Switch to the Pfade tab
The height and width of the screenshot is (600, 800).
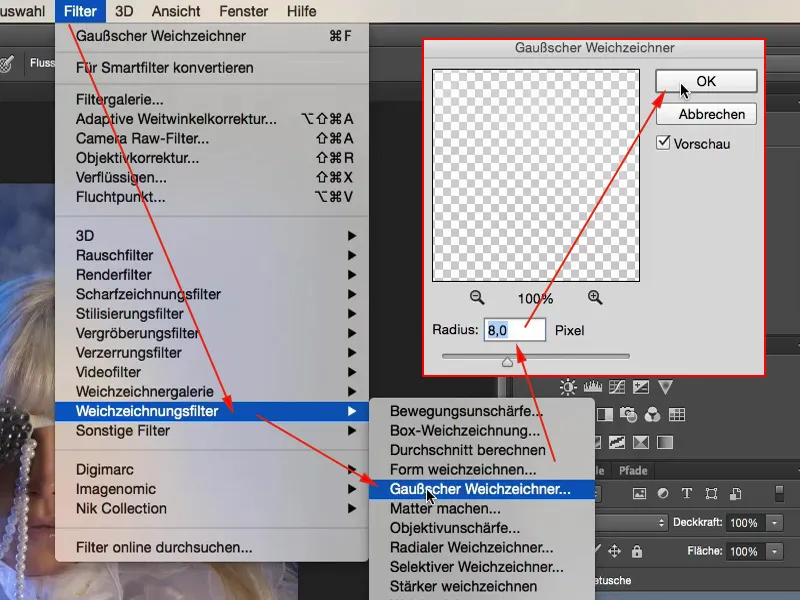[633, 470]
